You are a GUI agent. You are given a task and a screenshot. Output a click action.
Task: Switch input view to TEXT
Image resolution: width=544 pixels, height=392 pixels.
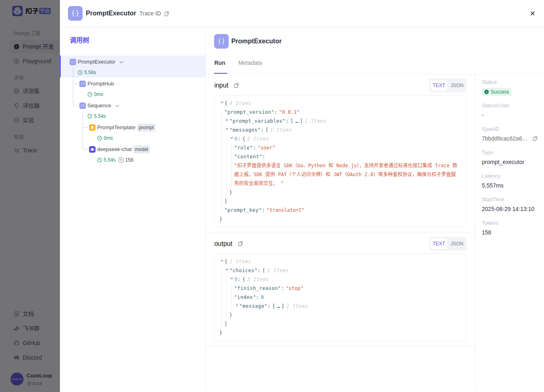point(439,85)
